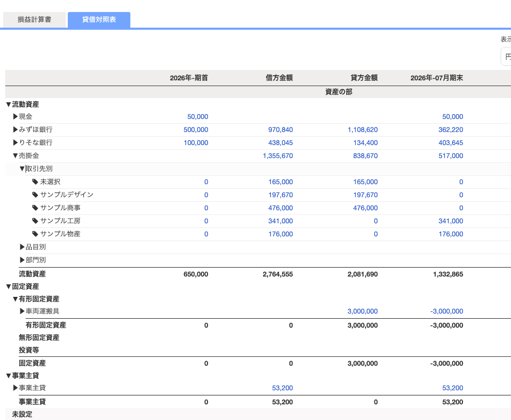
Task: Collapse the 固定資産 section
Action: click(x=8, y=286)
